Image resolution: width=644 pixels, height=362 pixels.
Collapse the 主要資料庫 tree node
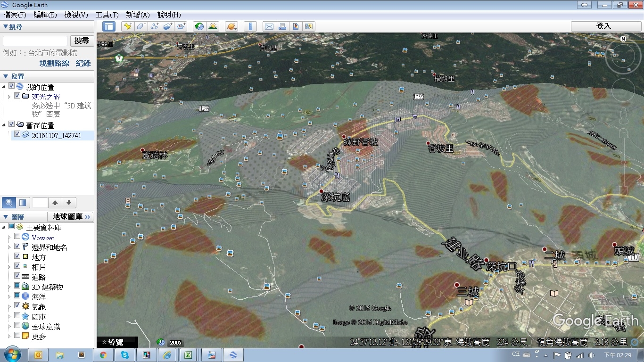4,227
